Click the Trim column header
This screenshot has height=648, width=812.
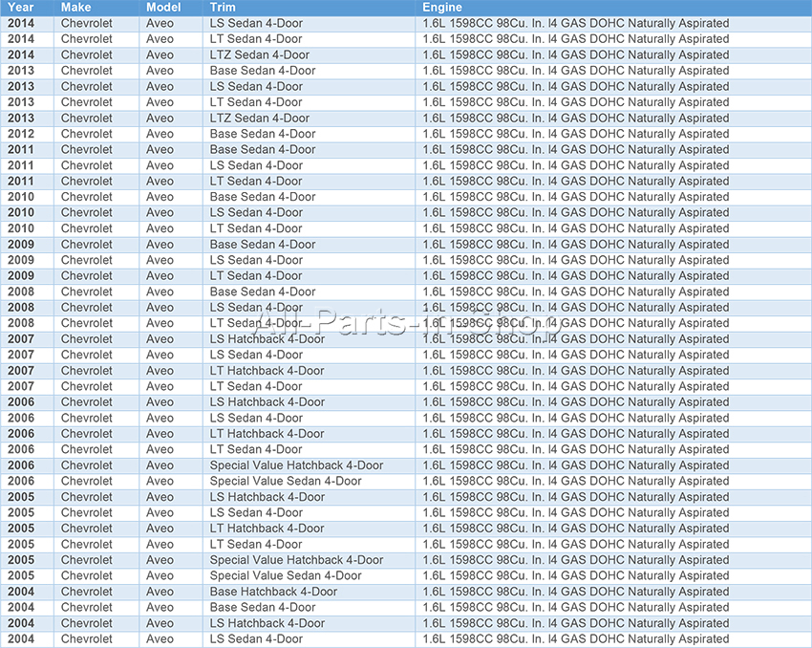tap(223, 8)
